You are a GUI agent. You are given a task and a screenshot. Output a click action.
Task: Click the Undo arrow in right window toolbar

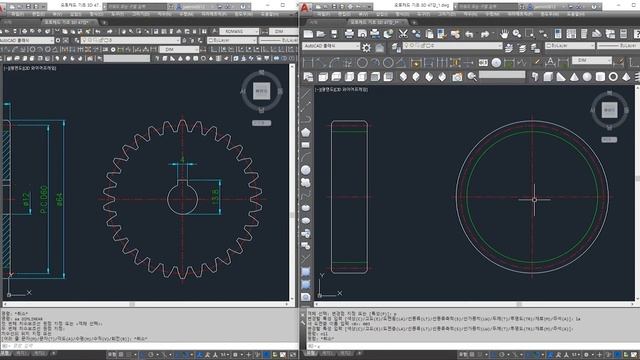(x=469, y=34)
